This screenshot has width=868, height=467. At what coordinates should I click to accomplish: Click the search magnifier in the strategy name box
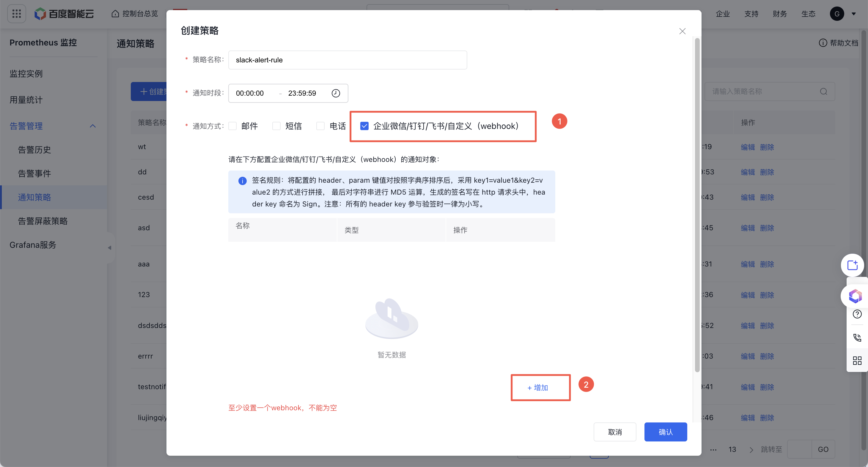tap(823, 91)
